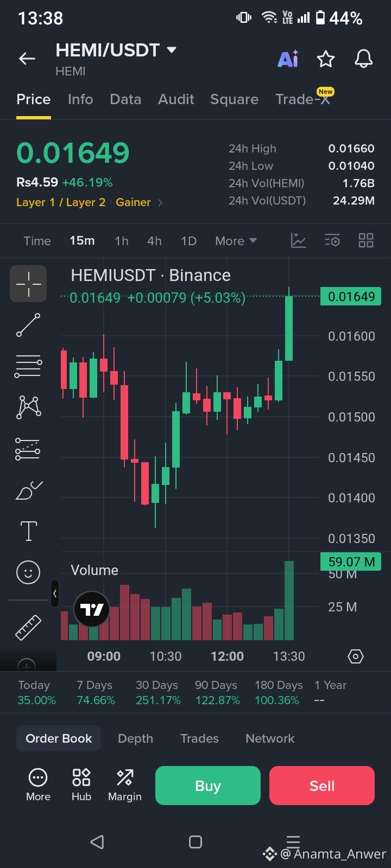Image resolution: width=391 pixels, height=868 pixels.
Task: Tap the back arrow icon
Action: (27, 59)
